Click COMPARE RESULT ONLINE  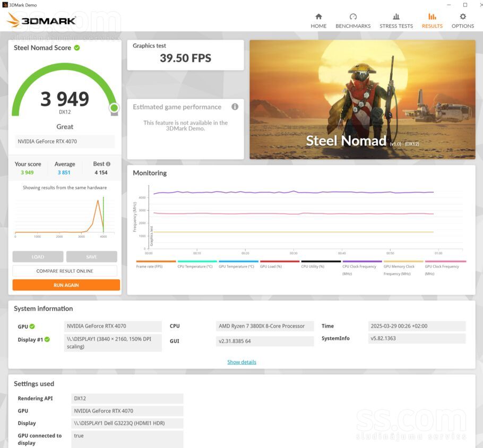65,271
